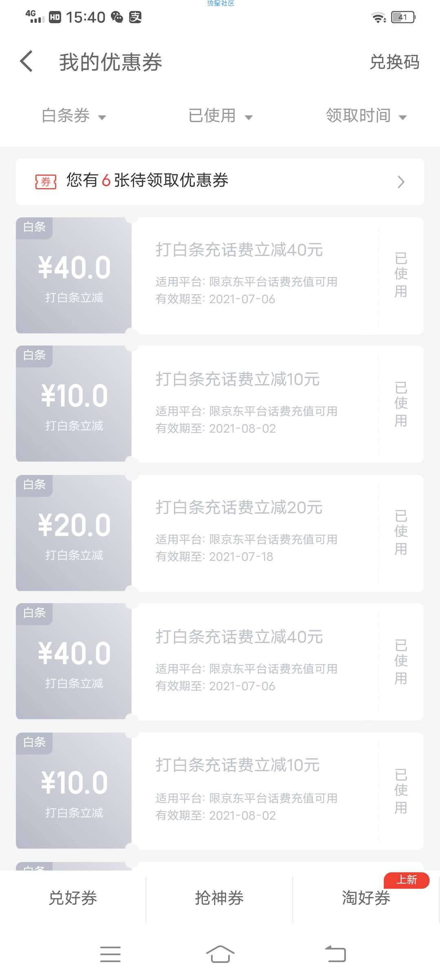Open the Android recent apps menu icon
Viewport: 440px width, 980px height.
point(110,954)
